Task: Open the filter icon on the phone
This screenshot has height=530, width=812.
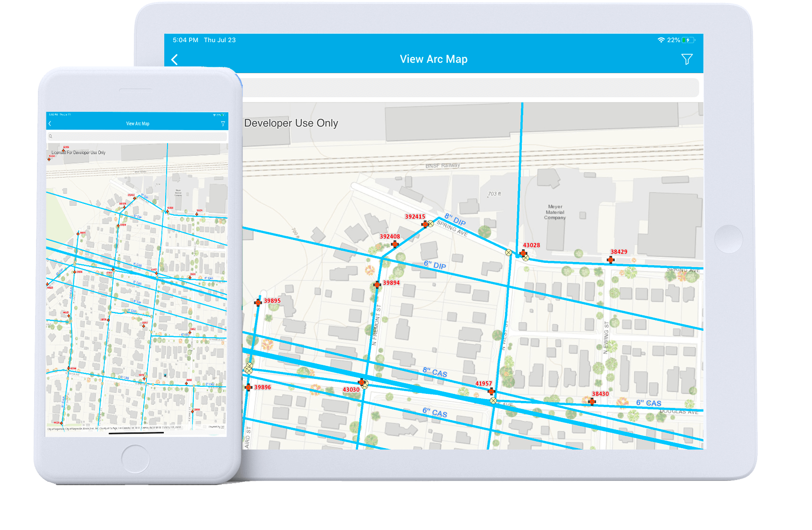Action: (x=223, y=124)
